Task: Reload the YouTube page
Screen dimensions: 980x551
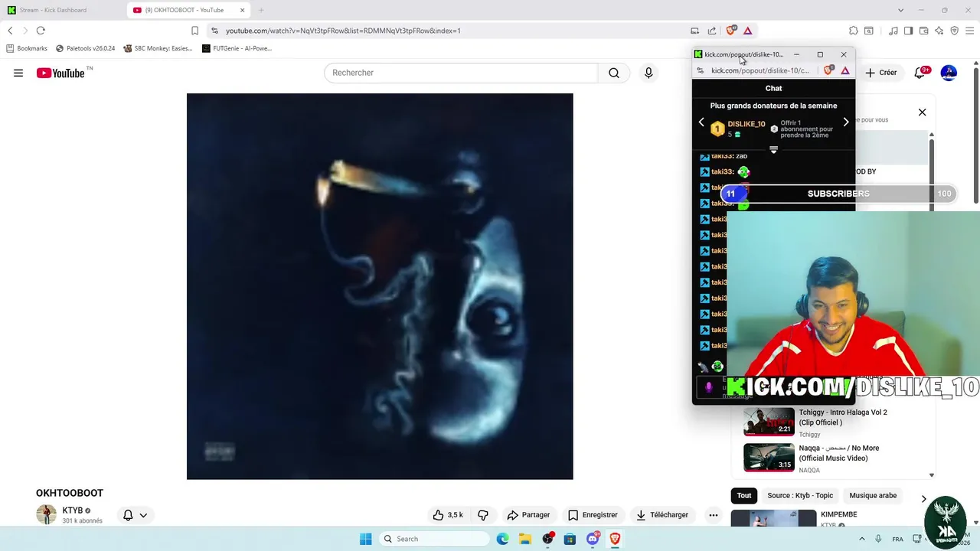Action: tap(41, 31)
